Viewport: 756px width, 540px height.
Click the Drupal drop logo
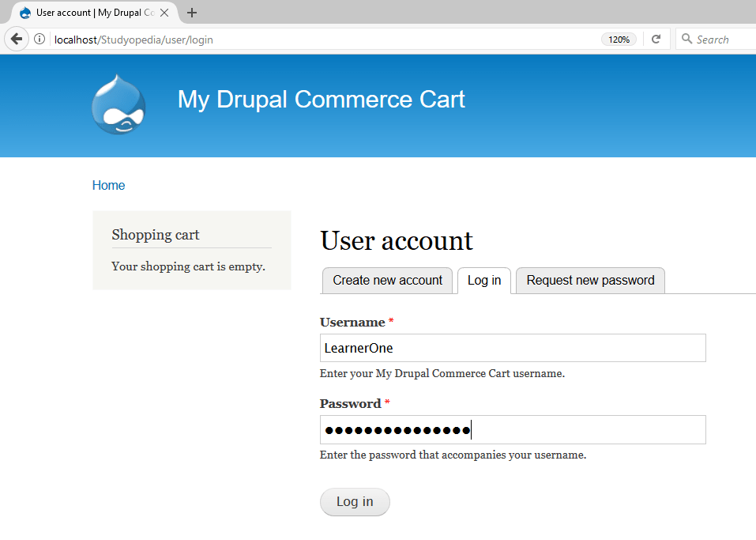pyautogui.click(x=118, y=104)
